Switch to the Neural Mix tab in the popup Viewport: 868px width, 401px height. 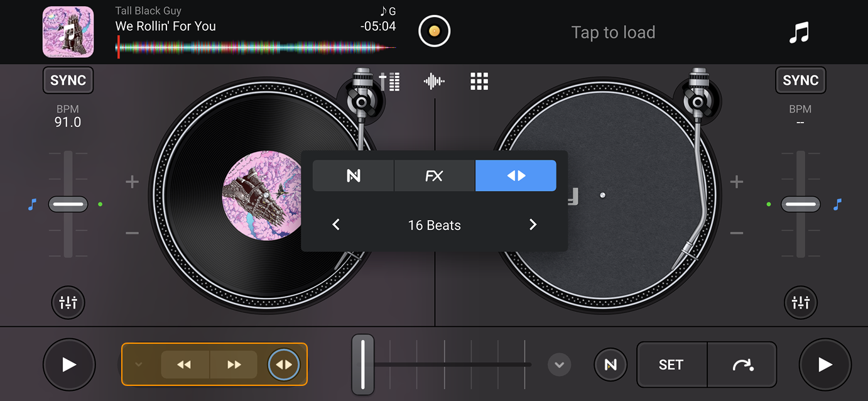(x=352, y=175)
